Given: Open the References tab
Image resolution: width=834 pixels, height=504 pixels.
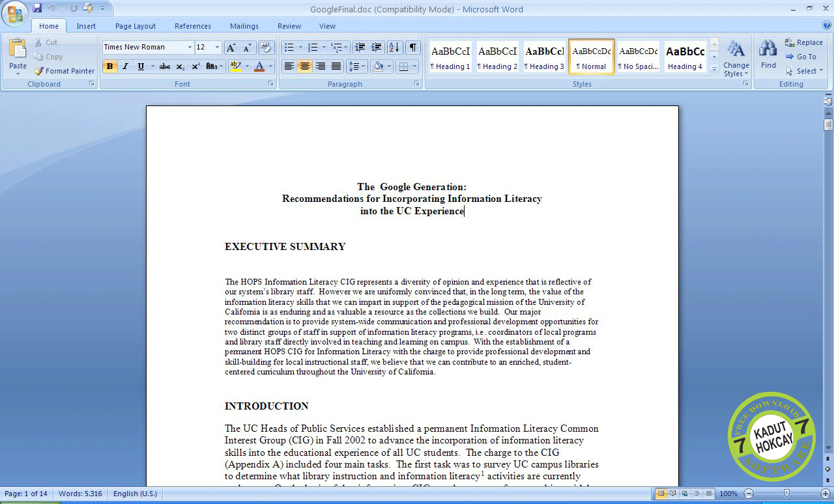Looking at the screenshot, I should pyautogui.click(x=193, y=26).
